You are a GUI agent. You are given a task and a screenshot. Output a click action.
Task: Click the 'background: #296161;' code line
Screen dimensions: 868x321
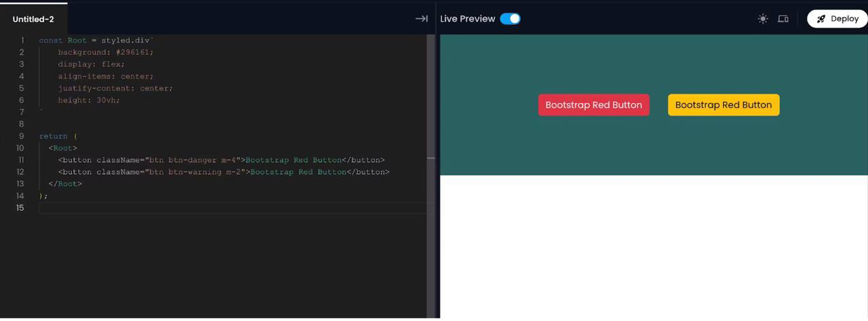point(106,52)
